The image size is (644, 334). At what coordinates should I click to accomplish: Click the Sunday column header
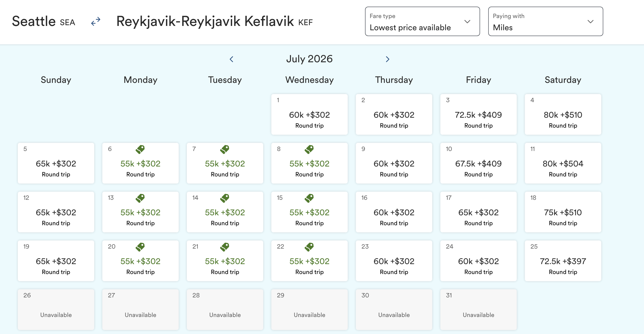click(x=56, y=80)
